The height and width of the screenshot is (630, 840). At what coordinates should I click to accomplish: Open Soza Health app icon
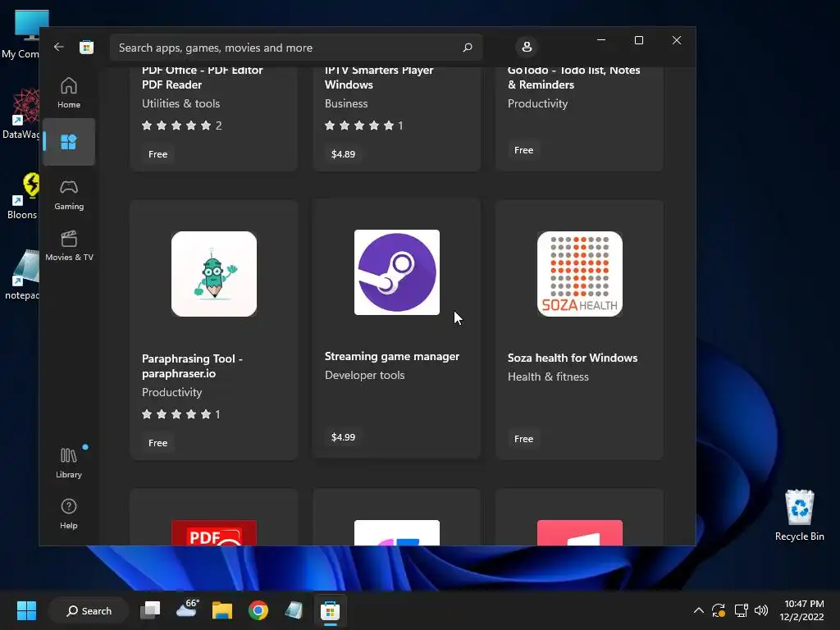point(580,274)
